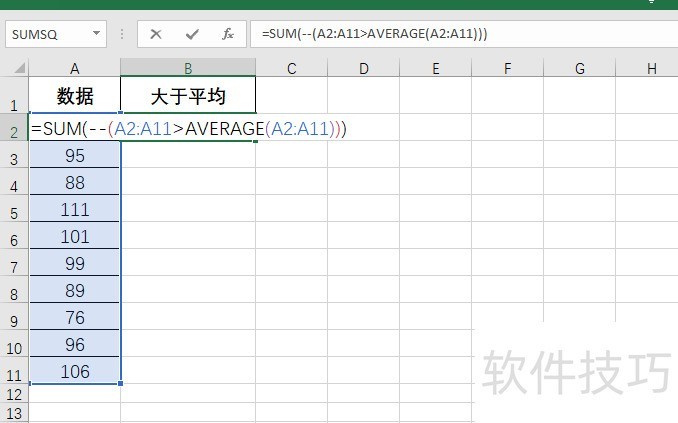Select row 5 header
The image size is (678, 423).
pyautogui.click(x=14, y=209)
